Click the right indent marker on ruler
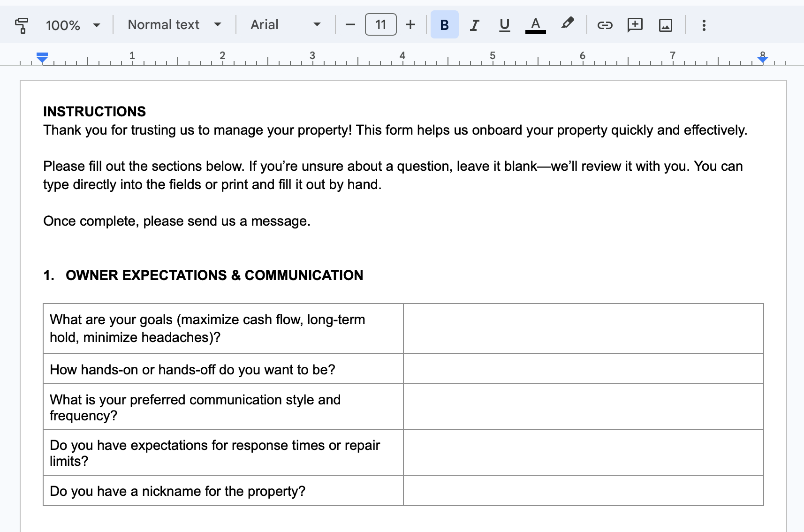The height and width of the screenshot is (532, 804). 763,59
